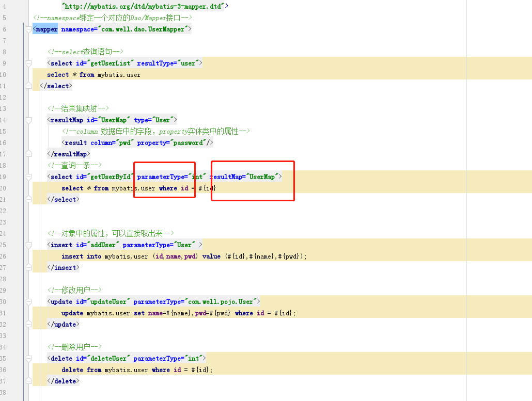This screenshot has width=532, height=401.
Task: Click parameterType value User on insert
Action: (x=184, y=245)
